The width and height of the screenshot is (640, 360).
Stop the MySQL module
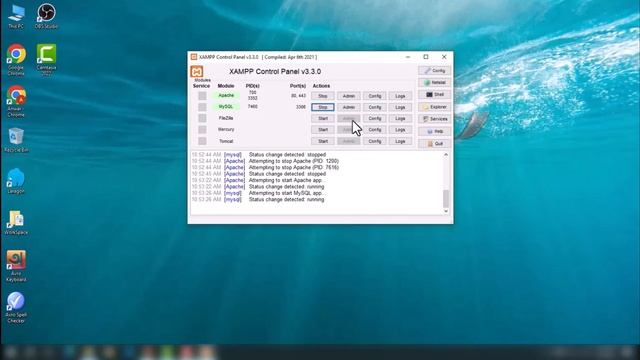pos(322,107)
